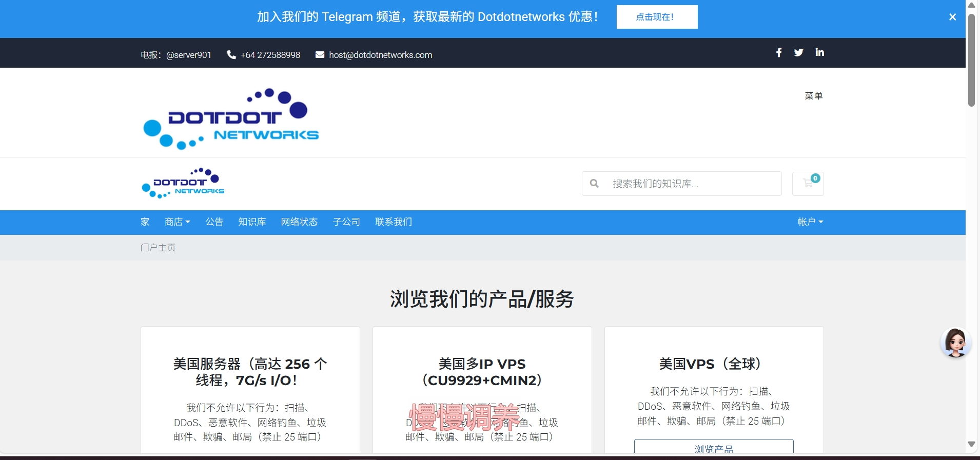Image resolution: width=980 pixels, height=460 pixels.
Task: Click the search magnifier icon
Action: (x=594, y=184)
